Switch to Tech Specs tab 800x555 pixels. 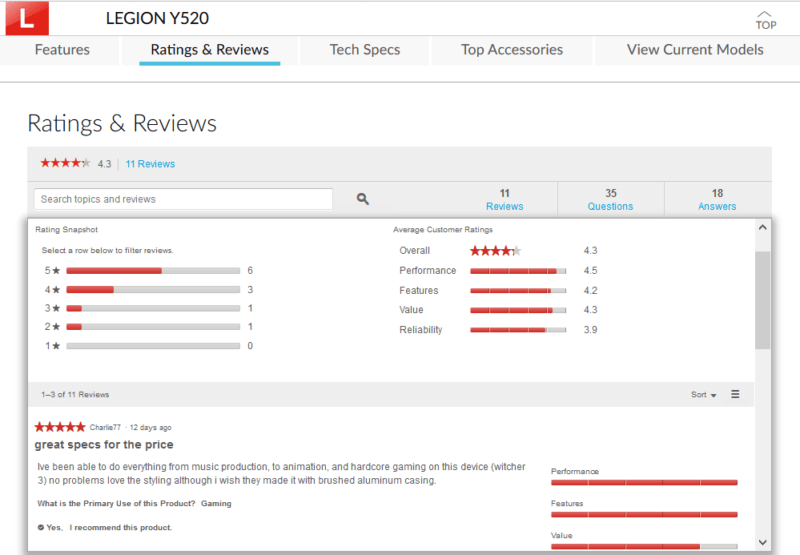click(365, 49)
